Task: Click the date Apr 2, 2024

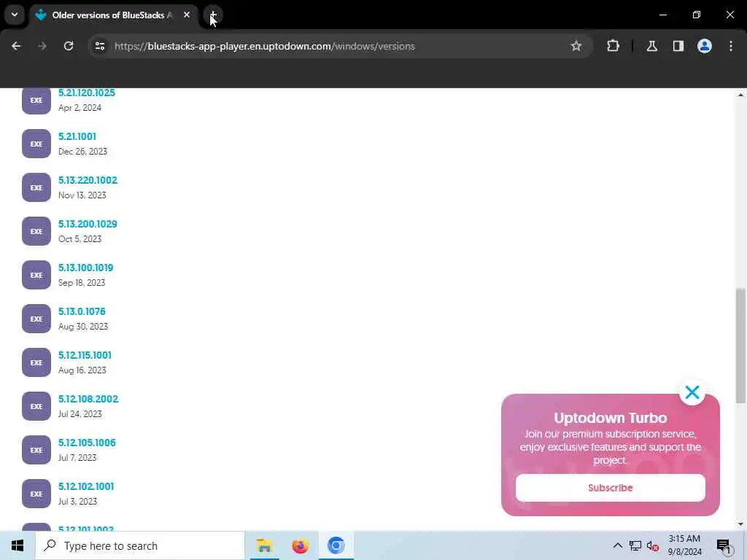Action: [80, 108]
